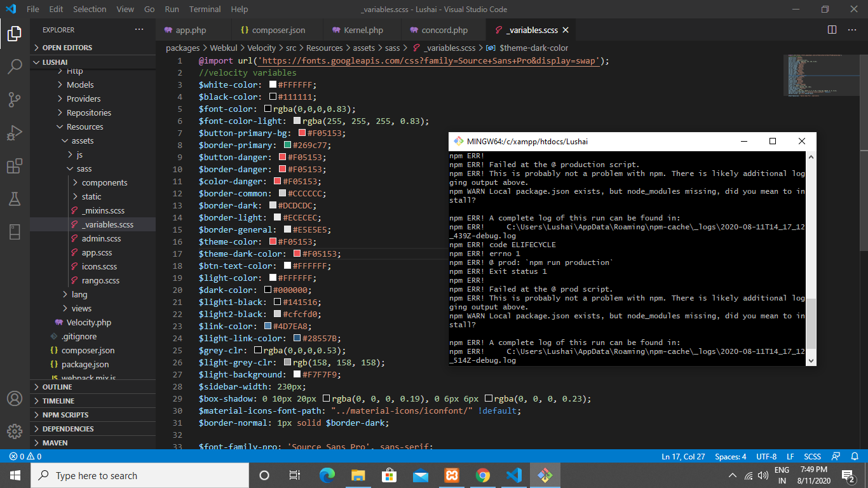Image resolution: width=868 pixels, height=488 pixels.
Task: Click the $border-primary green color swatch
Action: pyautogui.click(x=287, y=146)
